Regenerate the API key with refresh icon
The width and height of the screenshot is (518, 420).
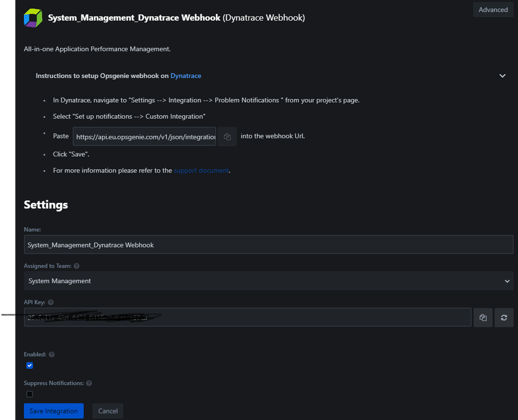tap(504, 317)
